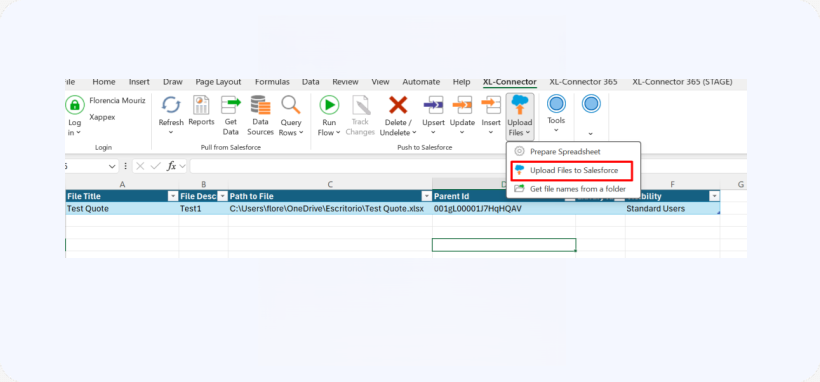The image size is (820, 382).
Task: Expand the Query Rows dropdown chevron
Action: click(301, 133)
